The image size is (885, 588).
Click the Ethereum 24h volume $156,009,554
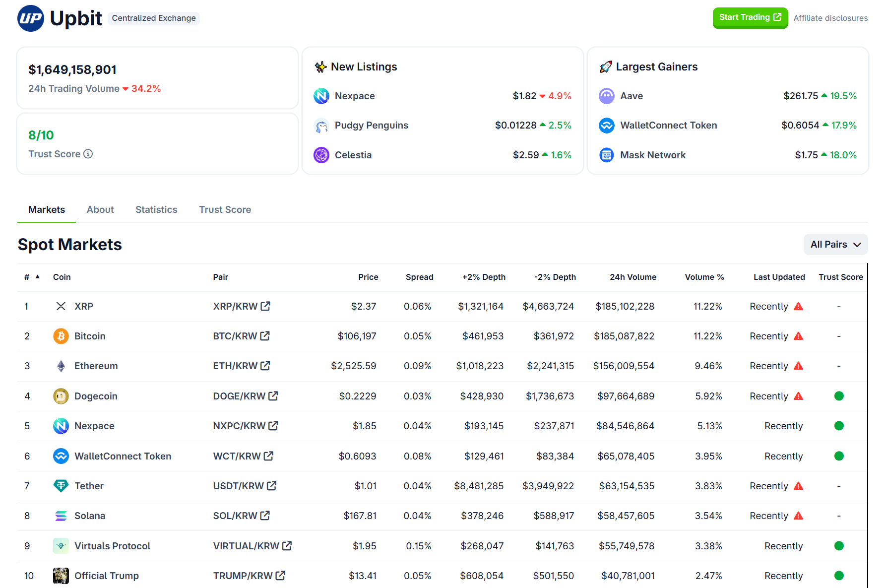[624, 366]
